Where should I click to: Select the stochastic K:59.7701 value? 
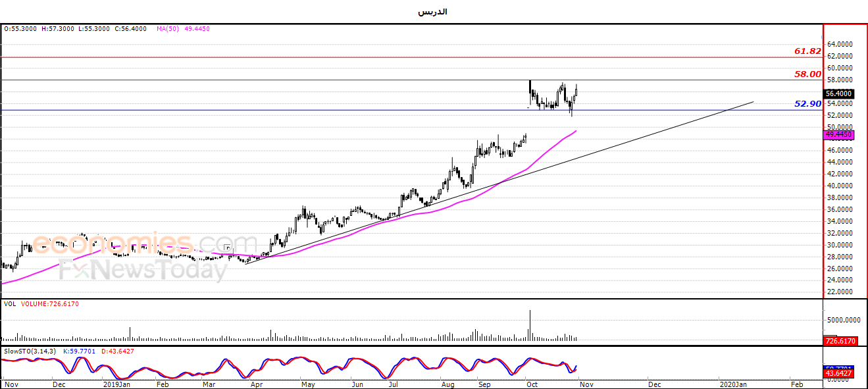pos(80,351)
